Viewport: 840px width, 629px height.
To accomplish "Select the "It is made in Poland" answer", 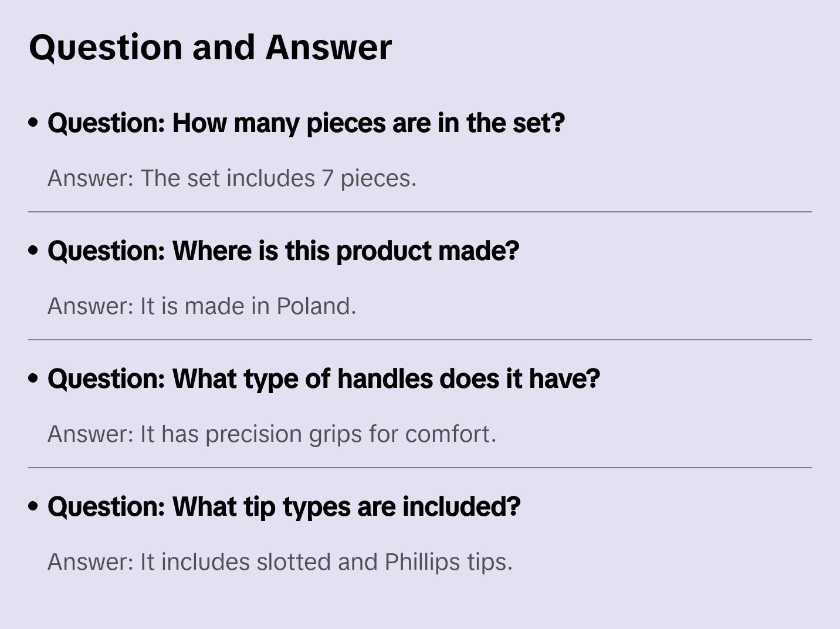I will pos(202,306).
